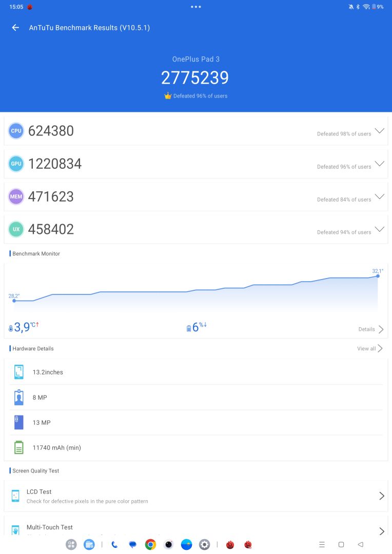Viewport: 392px width, 554px height.
Task: Click the 11740 mAh (min) row text
Action: pyautogui.click(x=56, y=448)
